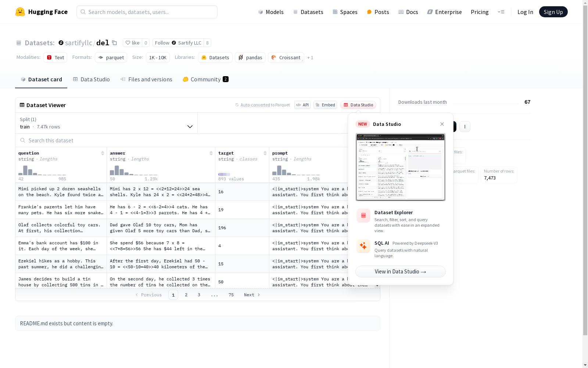Sort the question column

[x=103, y=153]
